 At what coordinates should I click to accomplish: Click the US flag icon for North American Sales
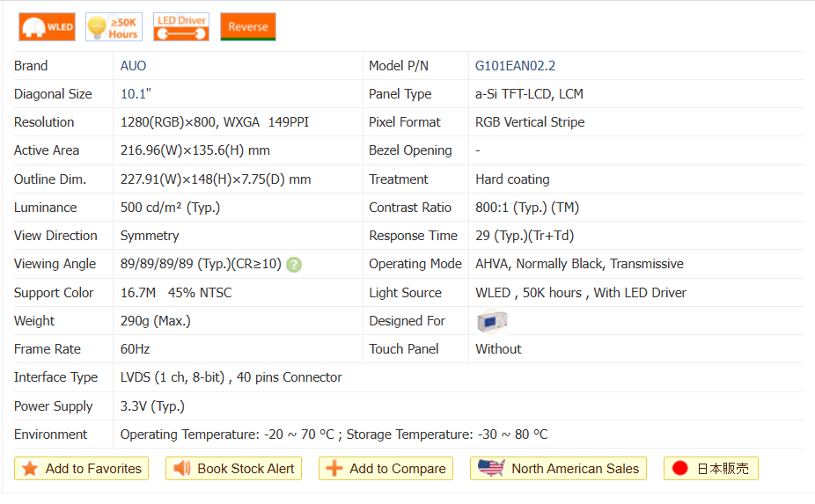coord(490,469)
